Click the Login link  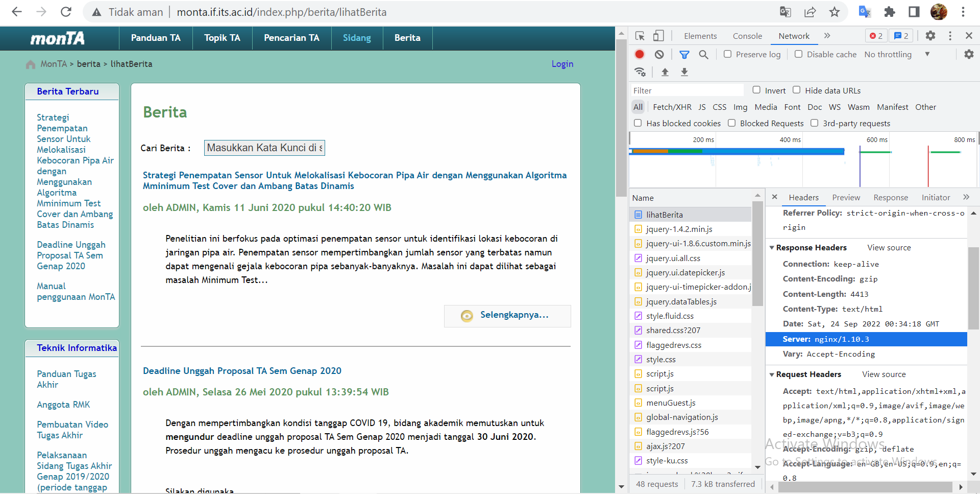pyautogui.click(x=562, y=64)
